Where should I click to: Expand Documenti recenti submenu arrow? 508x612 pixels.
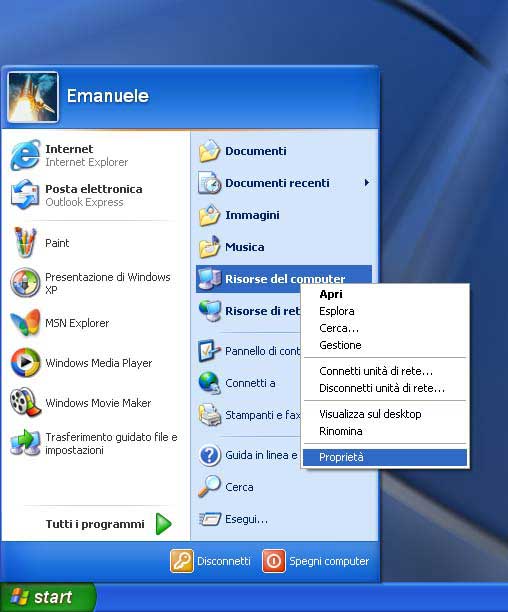click(x=366, y=183)
